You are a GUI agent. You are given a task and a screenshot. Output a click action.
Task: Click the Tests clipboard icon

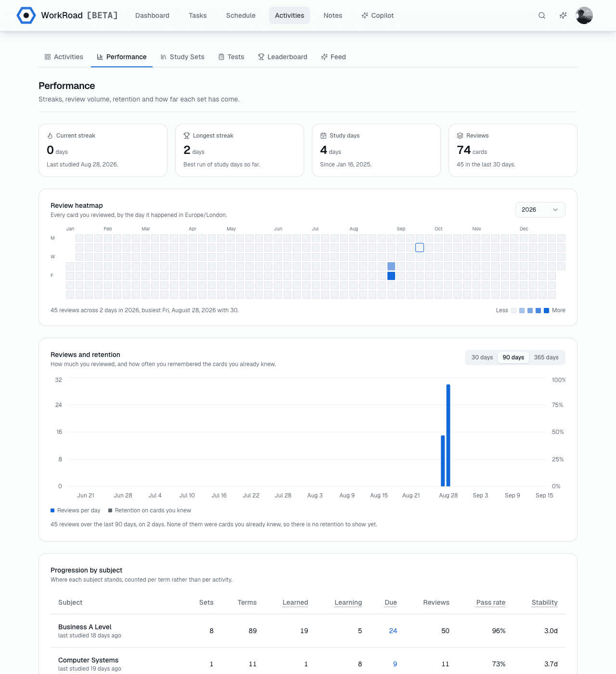click(x=221, y=57)
